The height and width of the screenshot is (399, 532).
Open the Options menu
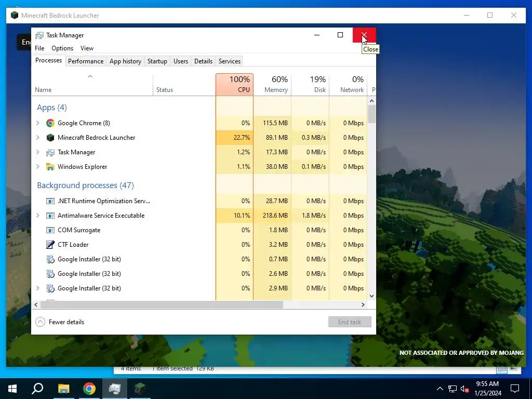pos(62,48)
